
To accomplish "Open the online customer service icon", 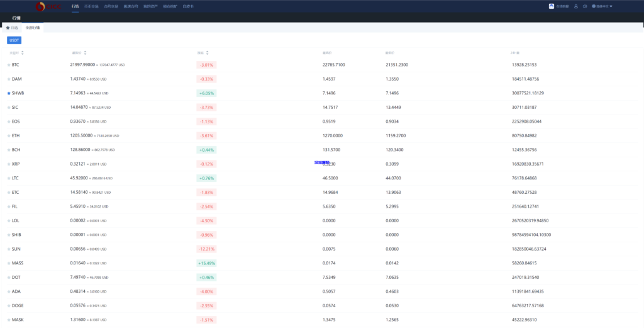I will [552, 6].
